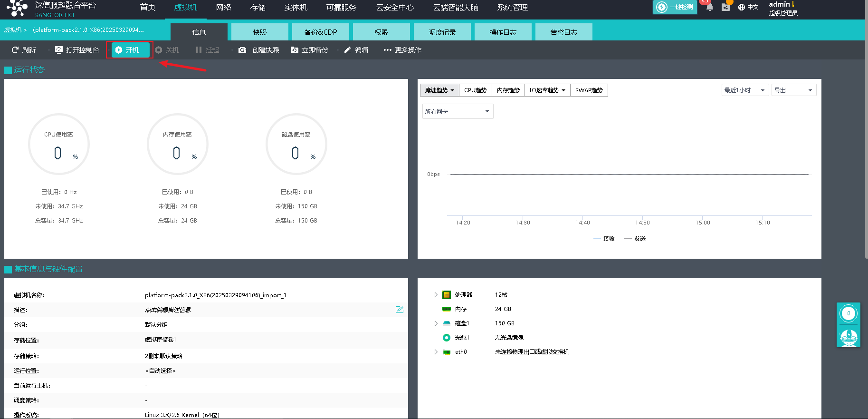Open the export dropdown

tap(794, 90)
